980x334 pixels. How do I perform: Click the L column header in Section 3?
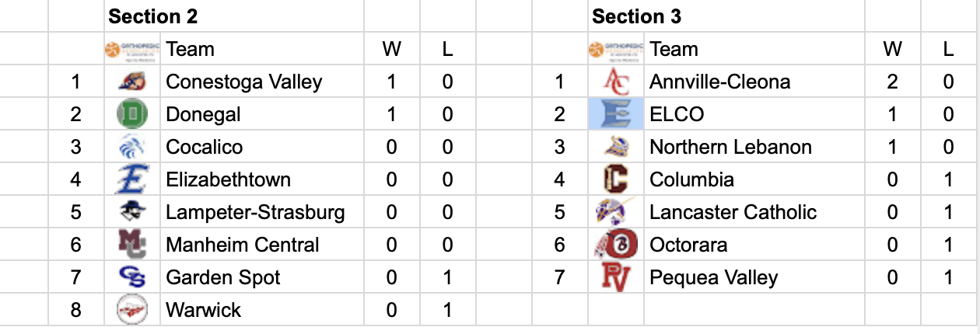click(948, 49)
